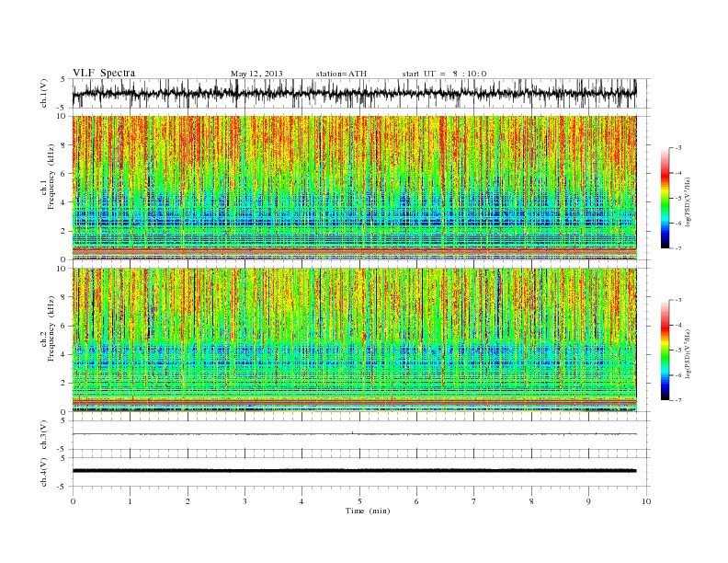The height and width of the screenshot is (563, 728).
Task: Click the time-axis tick label "7"
Action: (474, 501)
